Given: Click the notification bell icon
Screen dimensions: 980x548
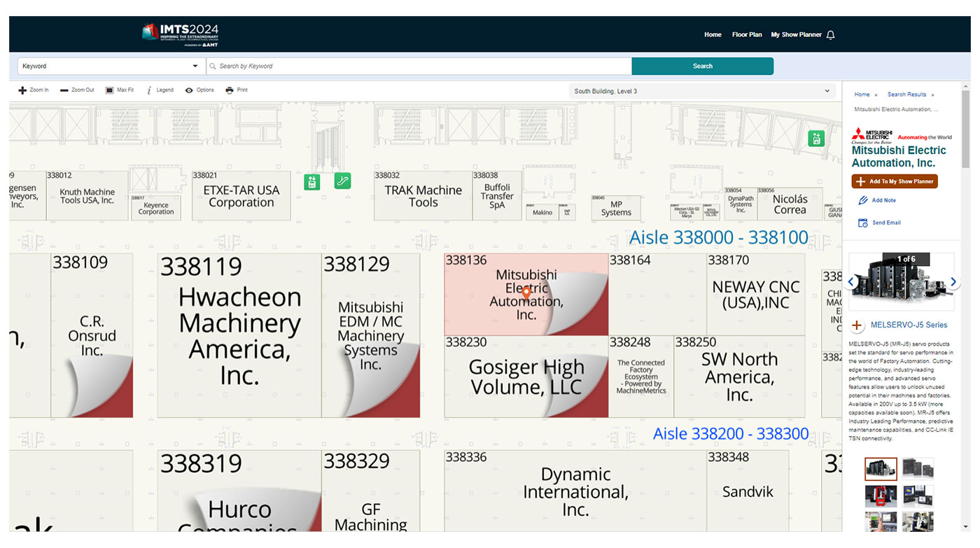Looking at the screenshot, I should pyautogui.click(x=831, y=35).
